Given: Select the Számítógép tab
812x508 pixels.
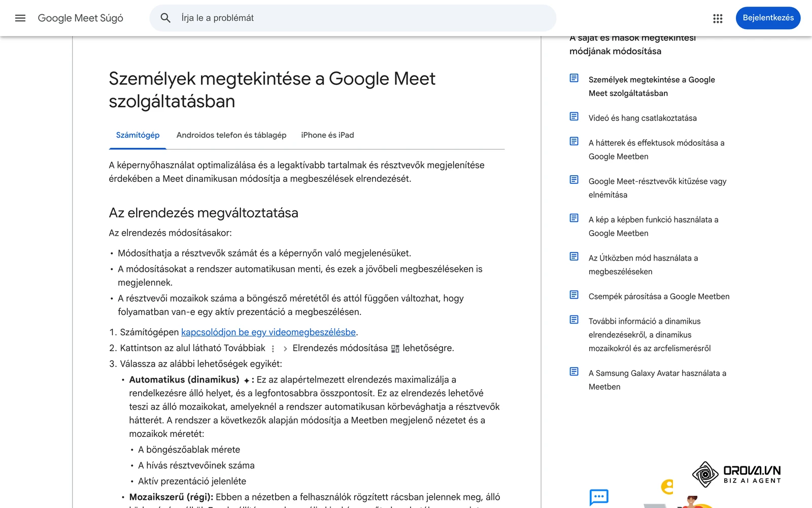Looking at the screenshot, I should (138, 135).
